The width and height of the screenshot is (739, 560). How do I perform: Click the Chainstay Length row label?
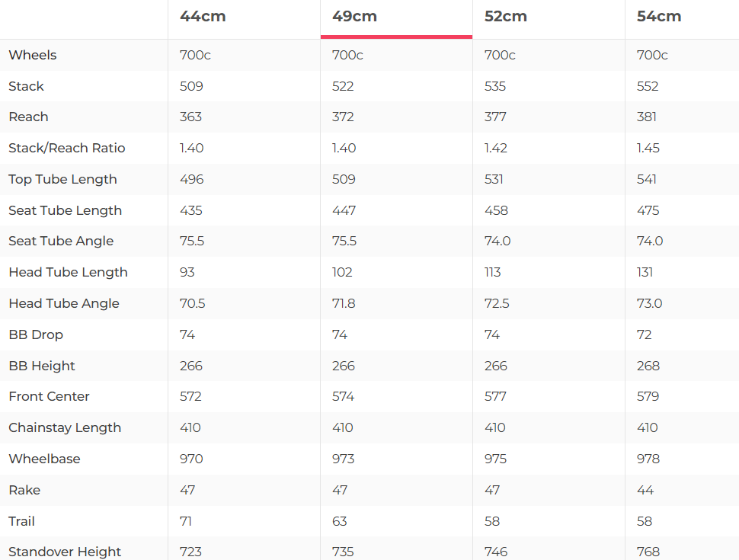pyautogui.click(x=65, y=427)
